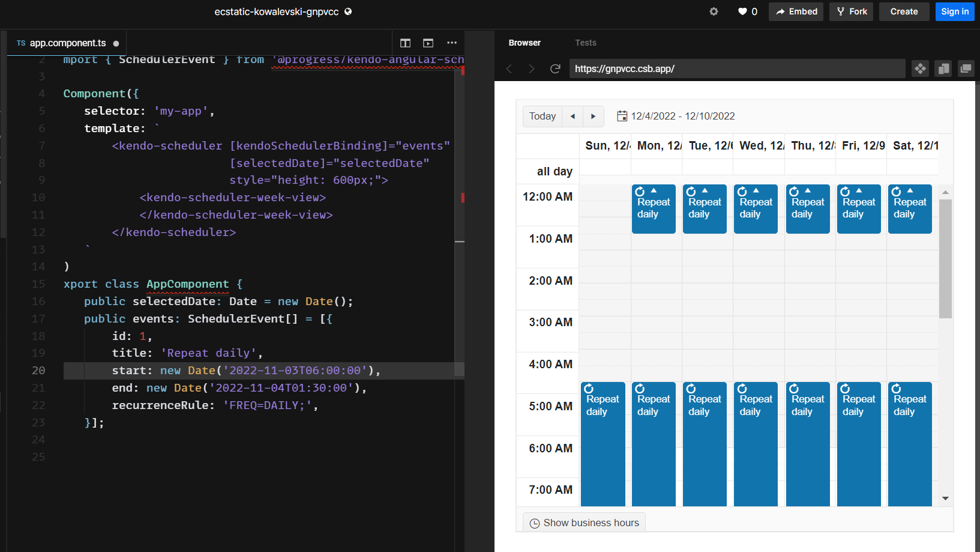Image resolution: width=980 pixels, height=552 pixels.
Task: Open the editor more options ellipsis menu
Action: [x=452, y=43]
